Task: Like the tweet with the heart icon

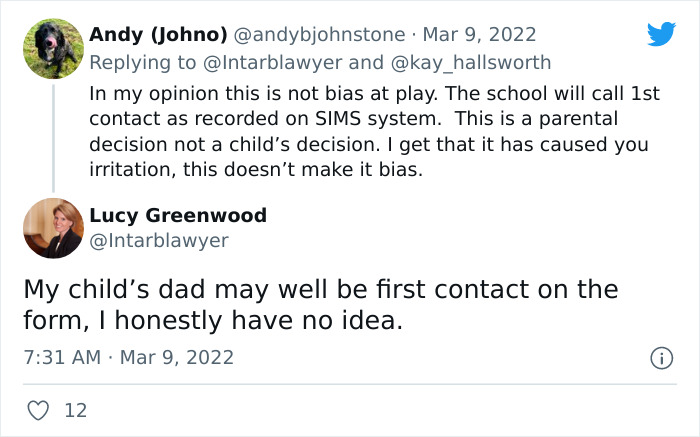Action: pyautogui.click(x=39, y=410)
